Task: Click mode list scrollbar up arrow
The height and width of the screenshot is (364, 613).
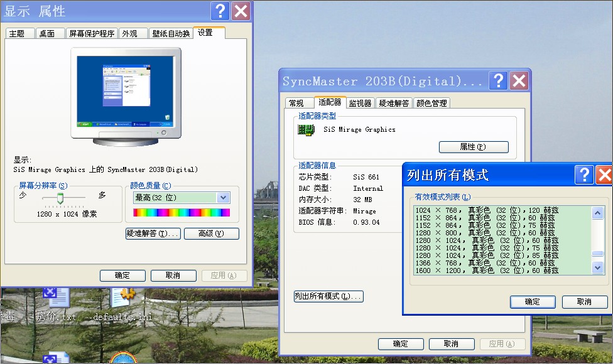Action: (597, 213)
